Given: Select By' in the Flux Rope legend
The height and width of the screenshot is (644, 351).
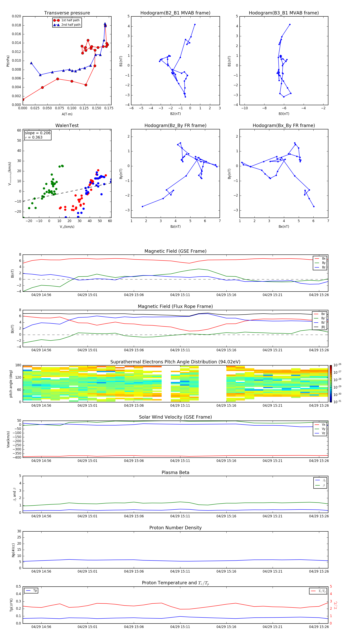Looking at the screenshot, I should click(x=320, y=318).
